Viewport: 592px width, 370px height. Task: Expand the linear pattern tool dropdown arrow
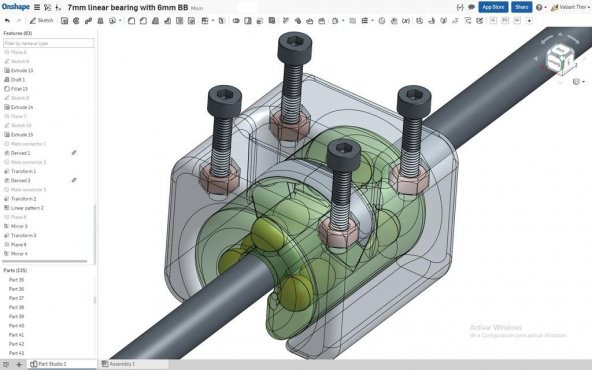[213, 21]
